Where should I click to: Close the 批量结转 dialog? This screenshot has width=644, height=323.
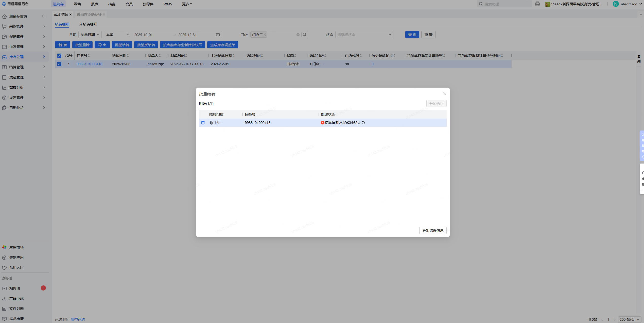tap(445, 94)
